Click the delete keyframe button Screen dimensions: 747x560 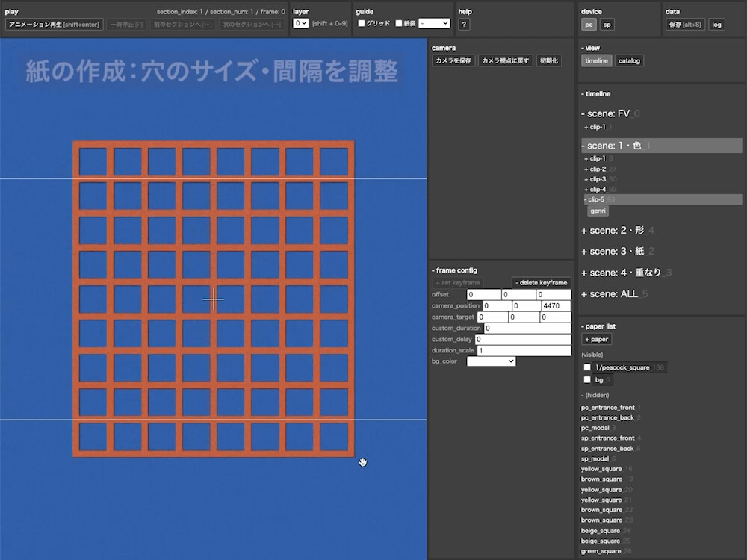click(x=542, y=283)
